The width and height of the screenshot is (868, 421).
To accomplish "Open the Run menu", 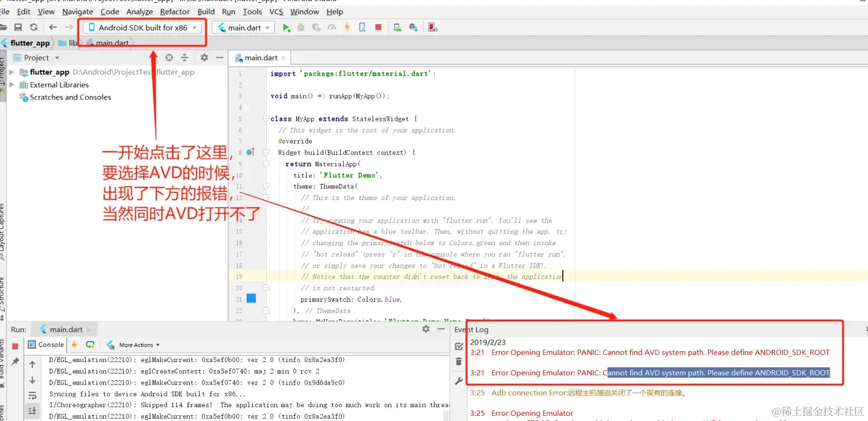I will (229, 12).
